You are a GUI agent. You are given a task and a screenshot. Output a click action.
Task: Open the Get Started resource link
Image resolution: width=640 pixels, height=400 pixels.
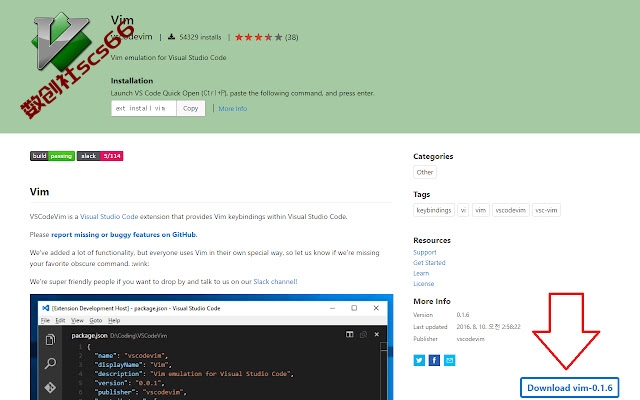pos(429,263)
